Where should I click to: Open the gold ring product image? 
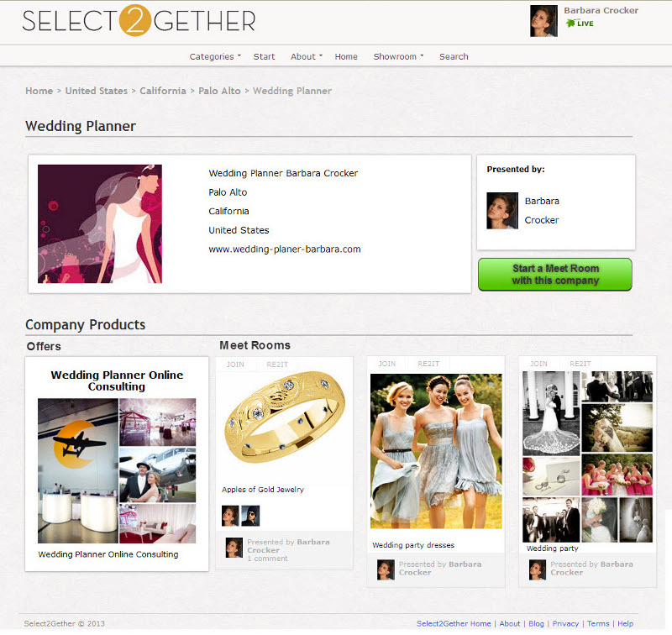(x=284, y=417)
